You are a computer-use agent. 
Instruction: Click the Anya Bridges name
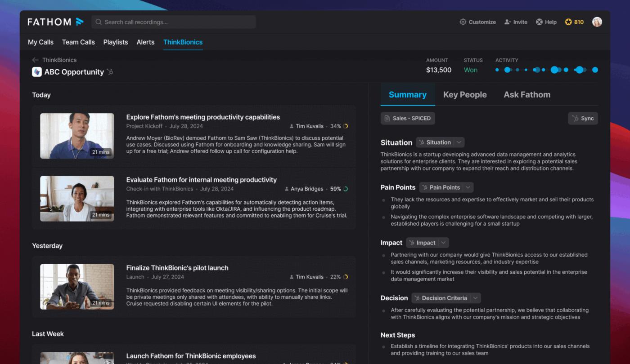tap(307, 189)
